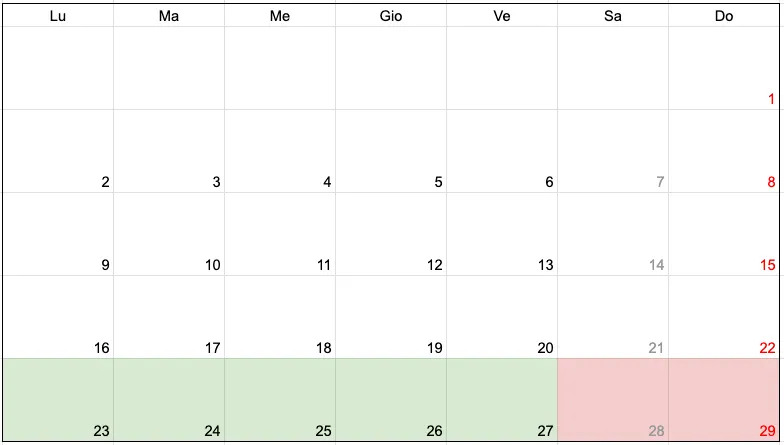Select day 1 in red
The width and height of the screenshot is (784, 445).
[724, 68]
